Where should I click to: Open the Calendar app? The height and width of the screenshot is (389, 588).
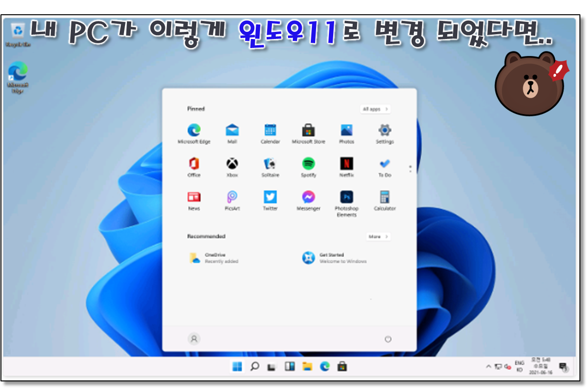pos(270,130)
